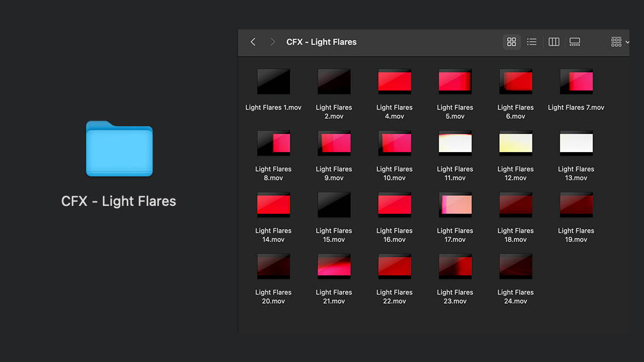
Task: Select Light Flares 17.mov thumbnail
Action: pyautogui.click(x=455, y=205)
